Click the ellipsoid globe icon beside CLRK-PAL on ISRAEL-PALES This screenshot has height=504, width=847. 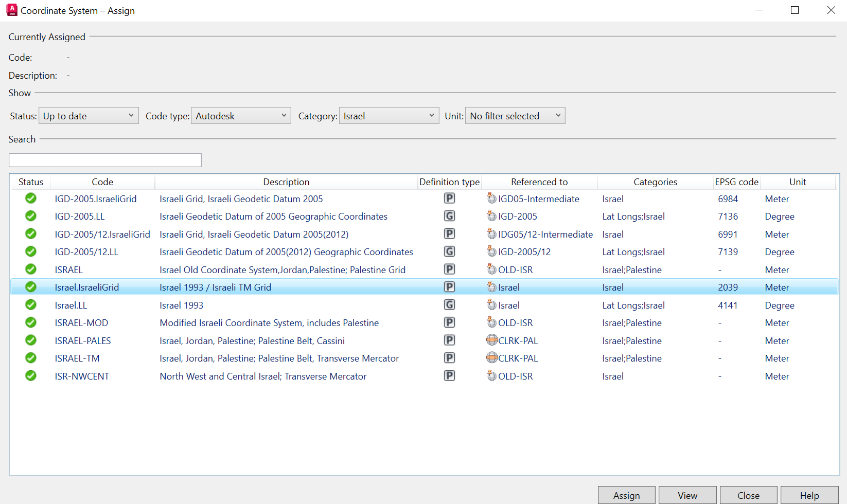pyautogui.click(x=491, y=340)
